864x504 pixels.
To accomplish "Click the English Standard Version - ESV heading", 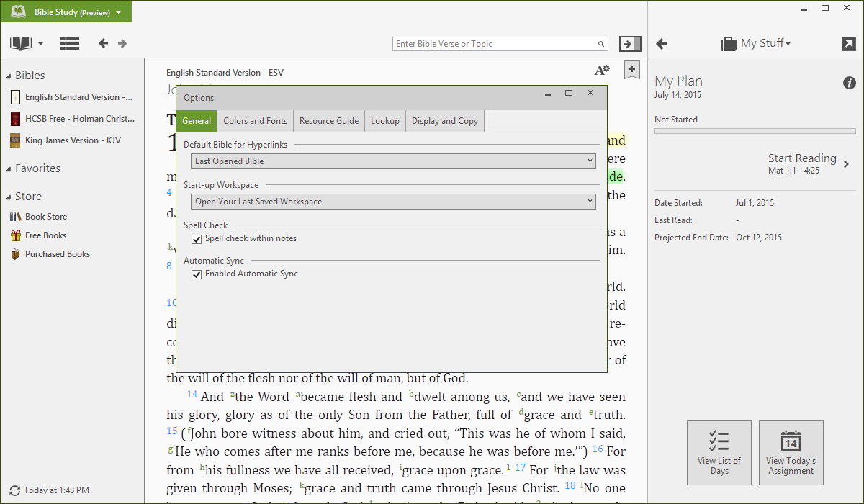I will pos(225,73).
